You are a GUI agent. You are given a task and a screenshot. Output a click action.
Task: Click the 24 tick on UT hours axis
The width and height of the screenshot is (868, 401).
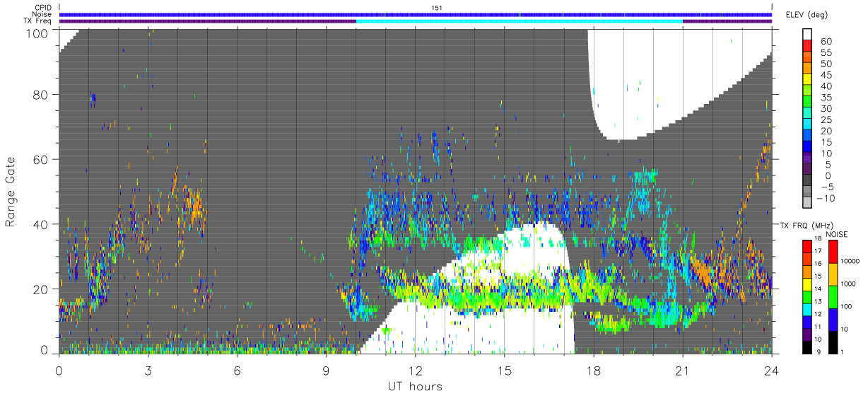pyautogui.click(x=772, y=369)
